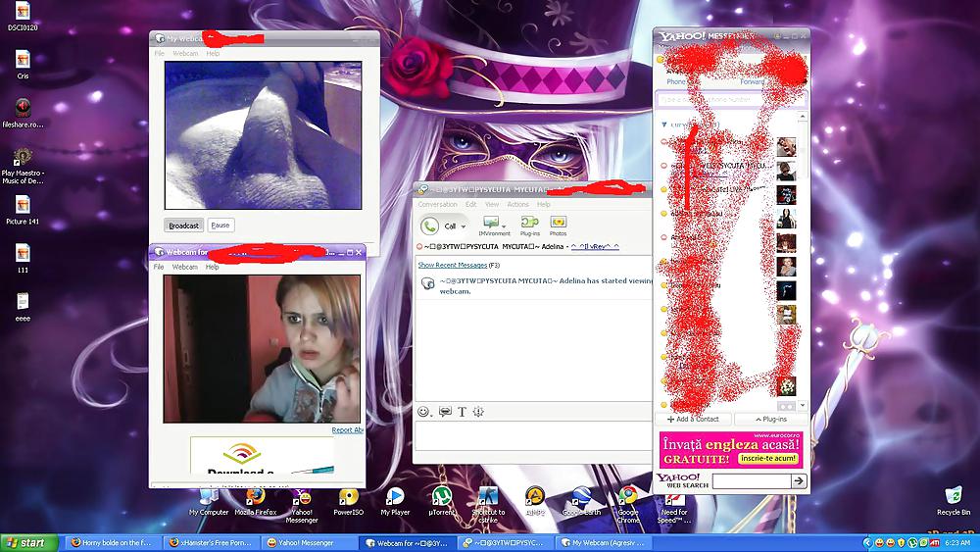Send a Buzz using the buzz icon
The image size is (980, 552).
tap(478, 412)
